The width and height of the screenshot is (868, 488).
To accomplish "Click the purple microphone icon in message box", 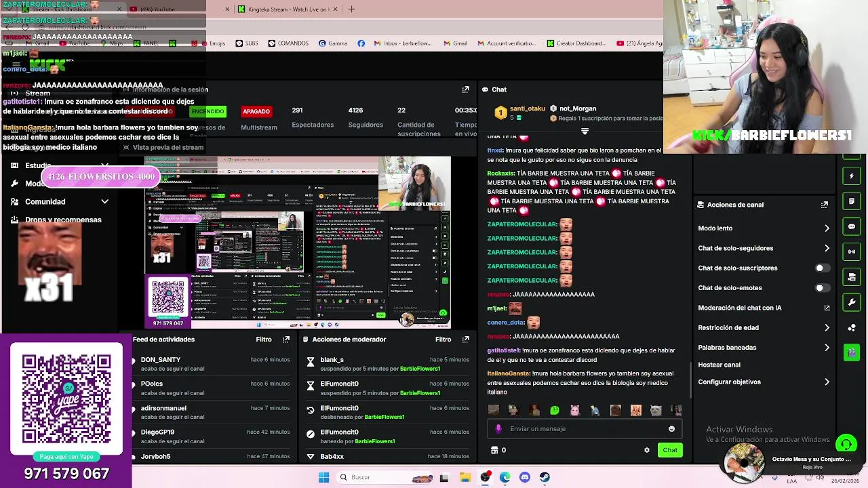I will pos(498,429).
